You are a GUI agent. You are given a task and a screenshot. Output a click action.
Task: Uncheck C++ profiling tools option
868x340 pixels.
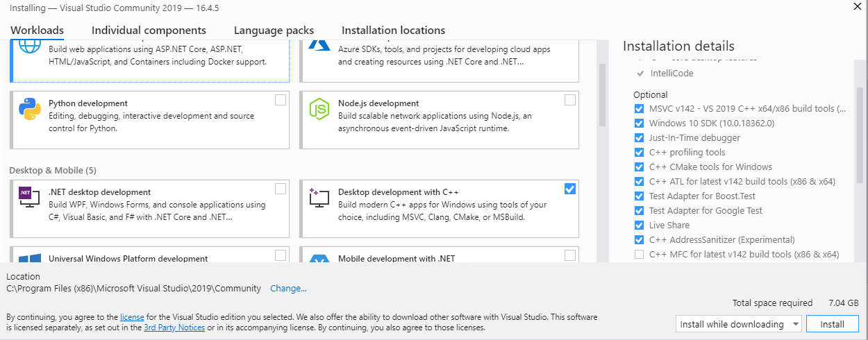tap(639, 153)
